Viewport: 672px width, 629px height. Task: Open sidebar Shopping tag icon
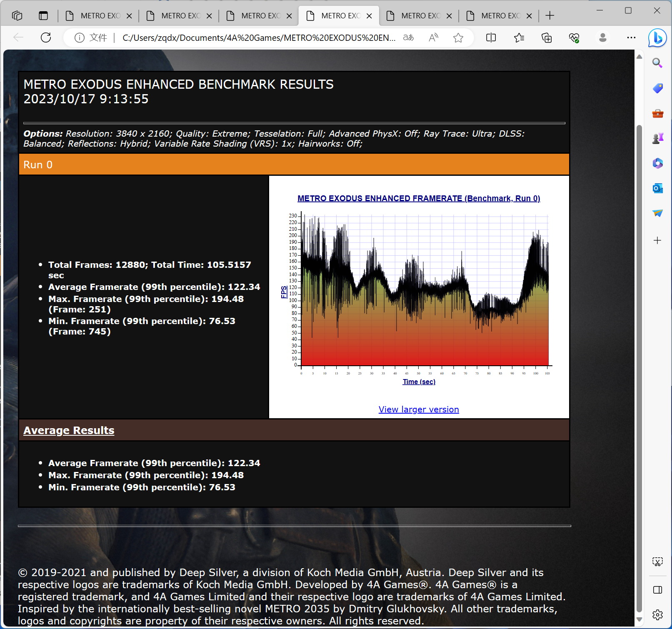coord(657,88)
